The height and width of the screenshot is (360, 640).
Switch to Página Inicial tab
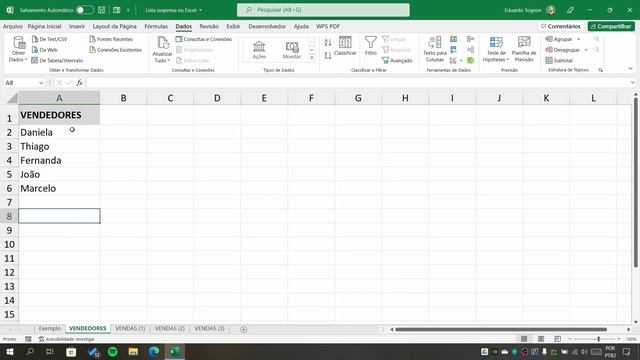pos(44,26)
